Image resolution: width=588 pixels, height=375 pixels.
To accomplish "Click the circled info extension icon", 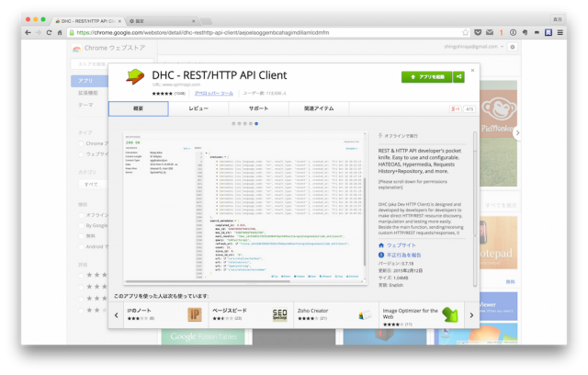I will [513, 32].
